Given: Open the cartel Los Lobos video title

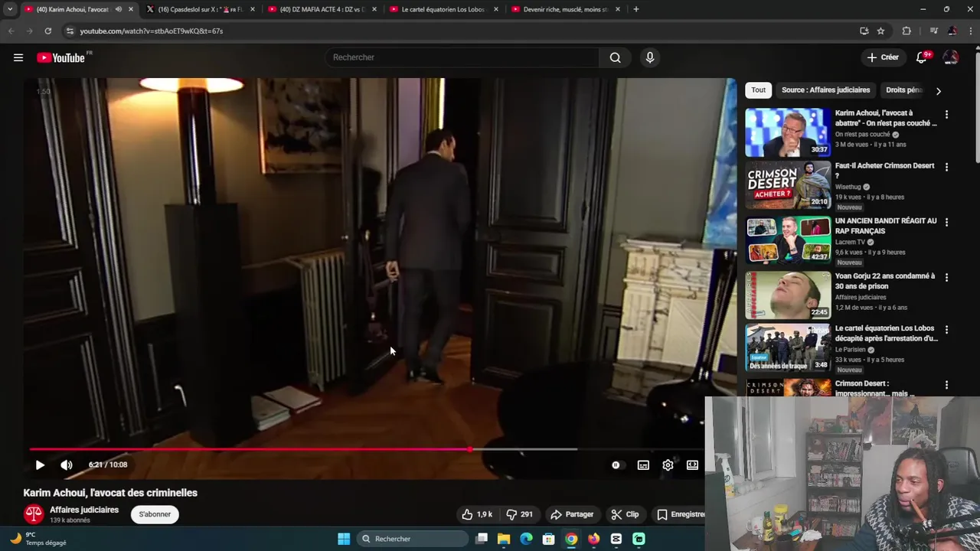Looking at the screenshot, I should [887, 333].
